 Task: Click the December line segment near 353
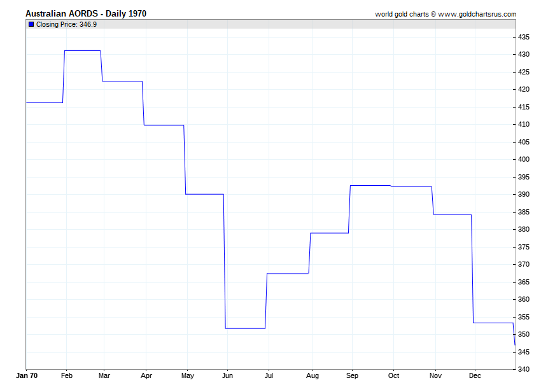[x=493, y=323]
